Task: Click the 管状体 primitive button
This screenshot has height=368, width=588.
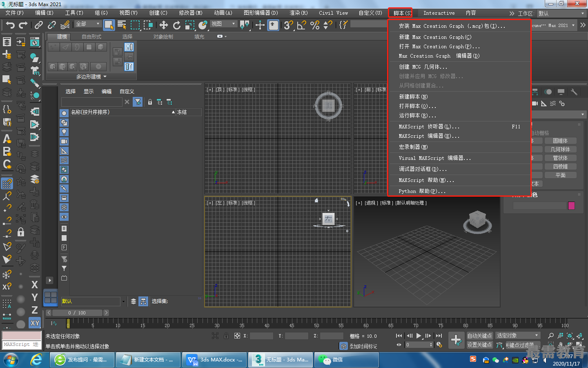Action: (x=560, y=158)
